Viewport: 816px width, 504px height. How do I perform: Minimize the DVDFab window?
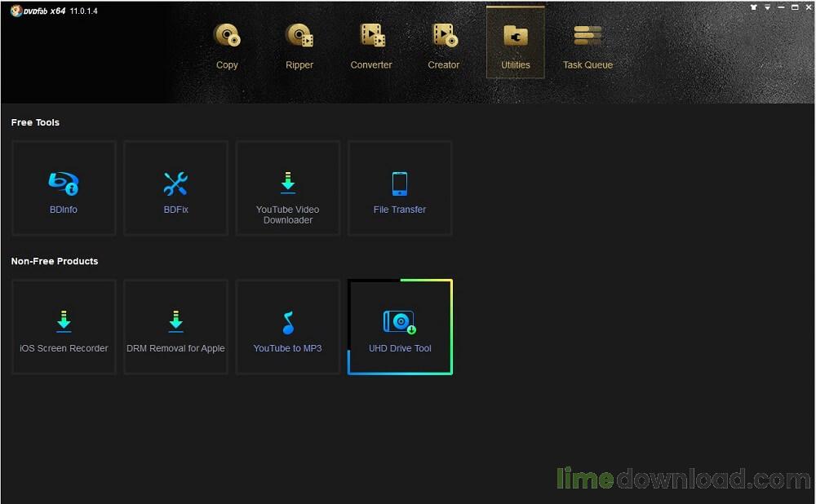tap(781, 7)
